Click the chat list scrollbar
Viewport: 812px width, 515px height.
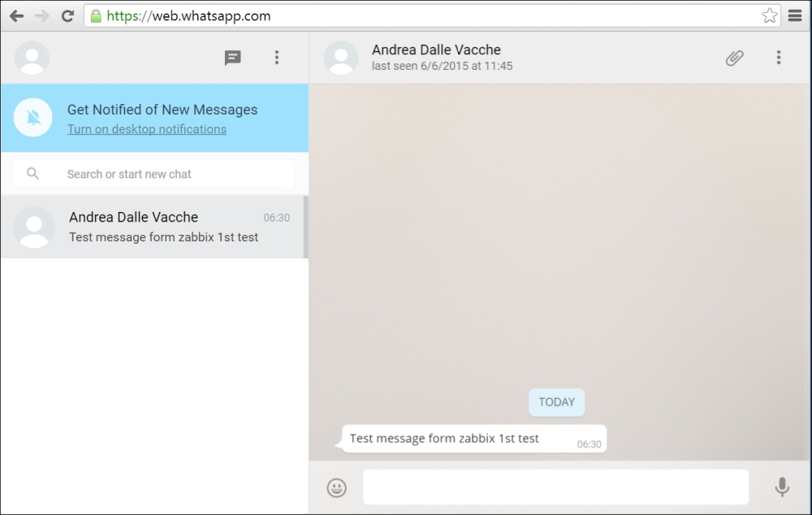coord(305,227)
